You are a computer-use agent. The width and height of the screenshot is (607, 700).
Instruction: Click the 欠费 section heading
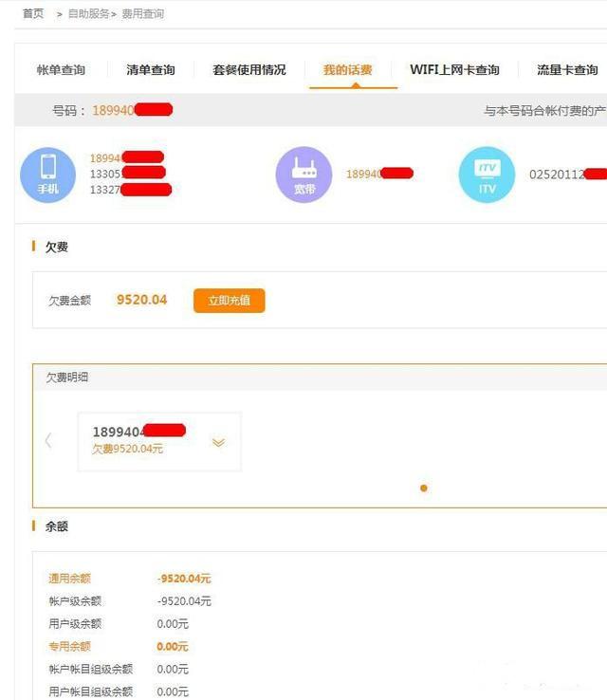point(56,247)
